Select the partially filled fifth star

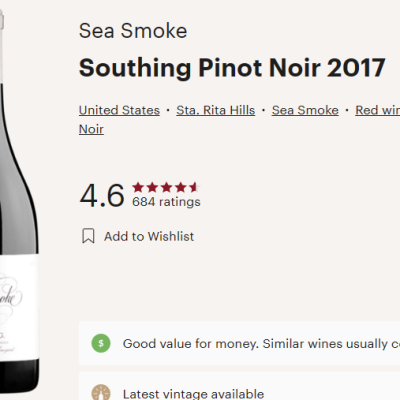[x=194, y=188]
